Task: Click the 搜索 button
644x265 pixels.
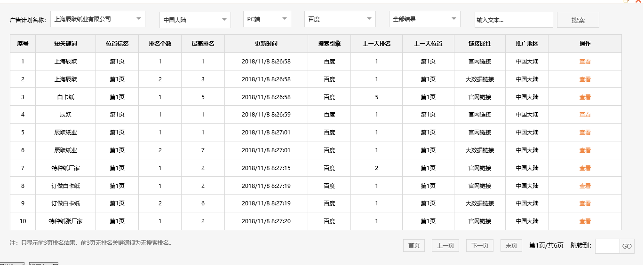Action: coord(578,20)
